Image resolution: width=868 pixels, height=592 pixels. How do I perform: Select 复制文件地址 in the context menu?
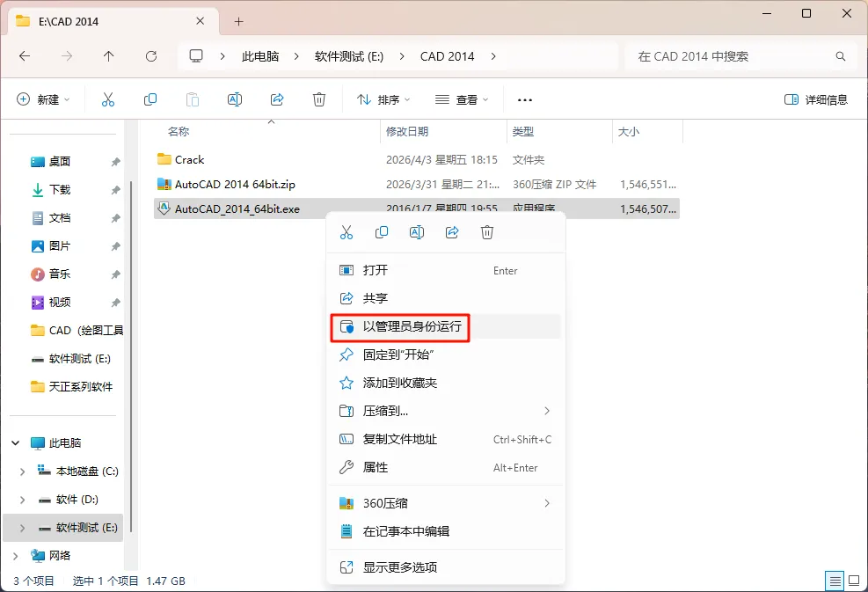(446, 439)
